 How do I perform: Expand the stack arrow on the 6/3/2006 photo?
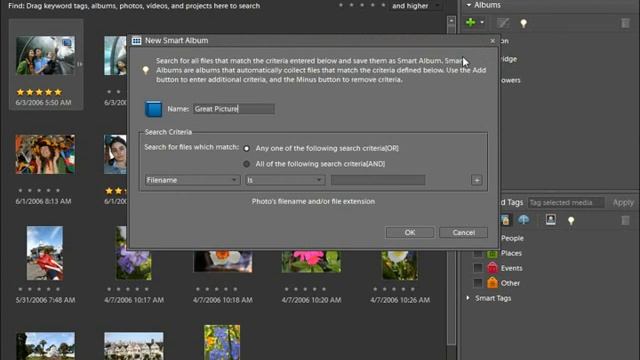[79, 64]
